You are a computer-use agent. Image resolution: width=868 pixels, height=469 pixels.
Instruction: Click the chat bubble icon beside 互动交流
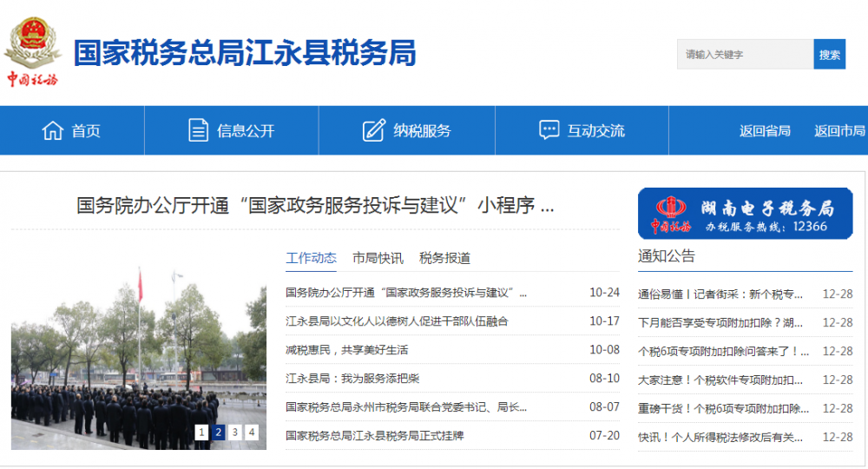pos(549,131)
